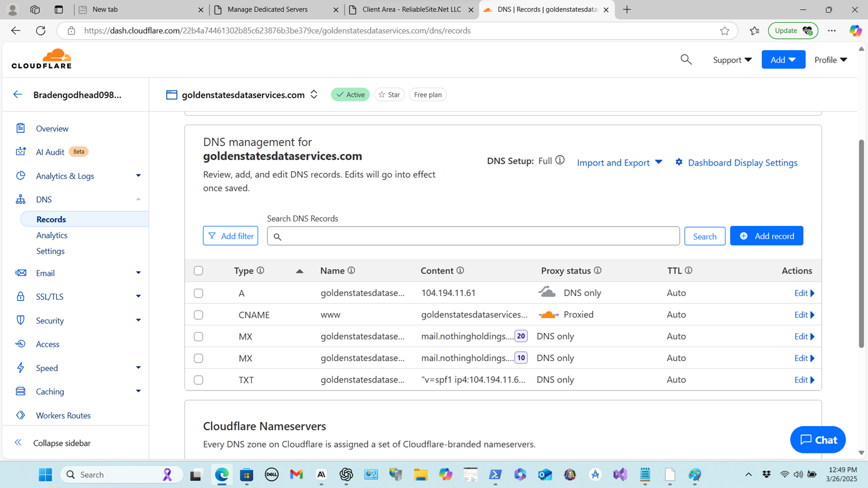Screen dimensions: 868x488
Task: Click the Content column info icon
Action: coord(461,271)
